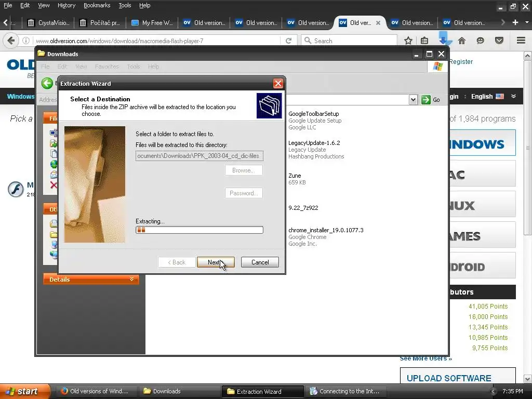Expand hidden system tray icons
The width and height of the screenshot is (532, 399).
(494, 392)
